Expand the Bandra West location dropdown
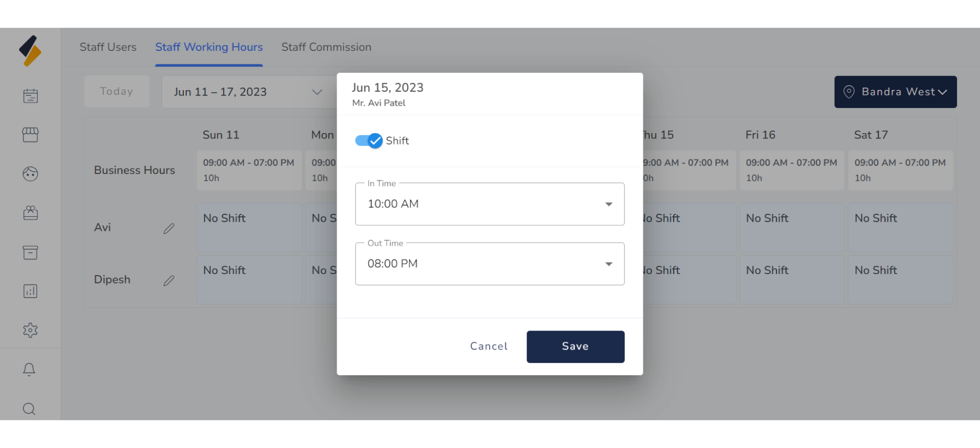This screenshot has height=448, width=980. click(895, 92)
